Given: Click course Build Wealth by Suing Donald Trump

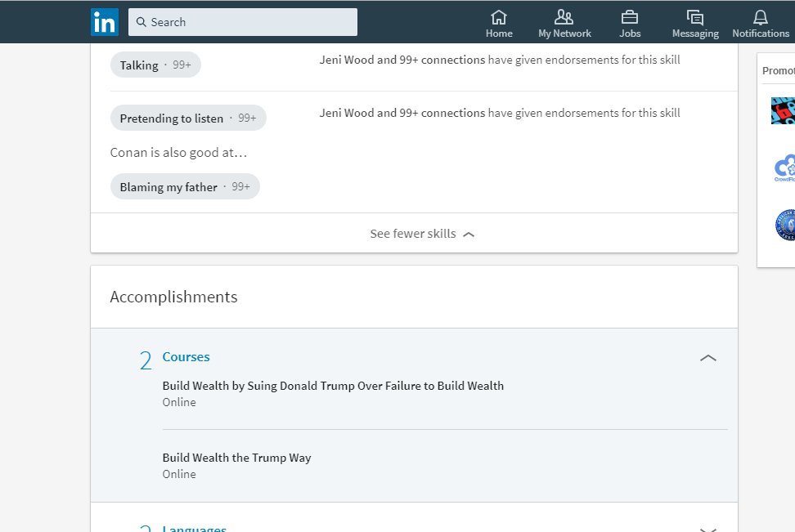Looking at the screenshot, I should click(x=333, y=386).
